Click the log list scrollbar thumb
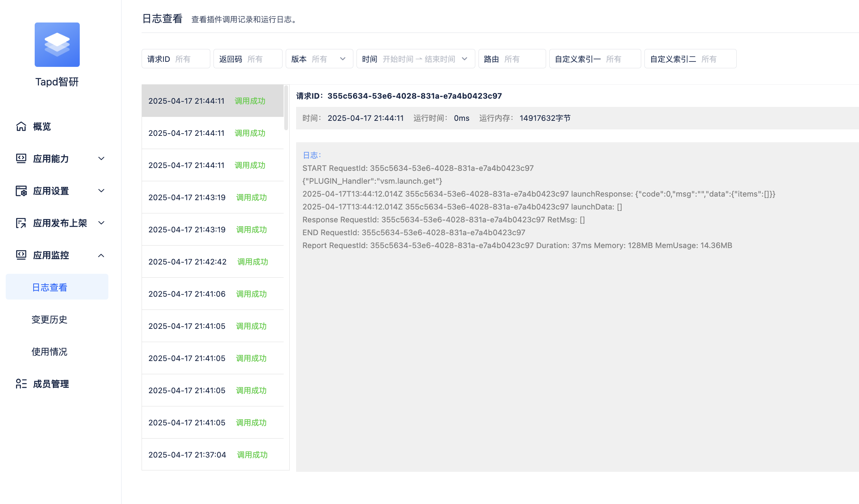The image size is (859, 504). coord(286,107)
